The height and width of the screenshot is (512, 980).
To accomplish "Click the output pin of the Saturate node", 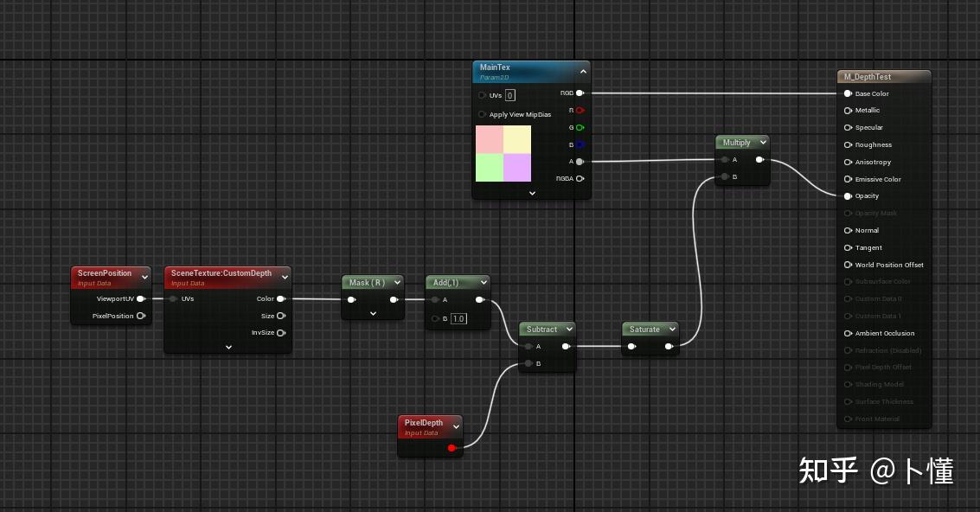I will point(669,345).
